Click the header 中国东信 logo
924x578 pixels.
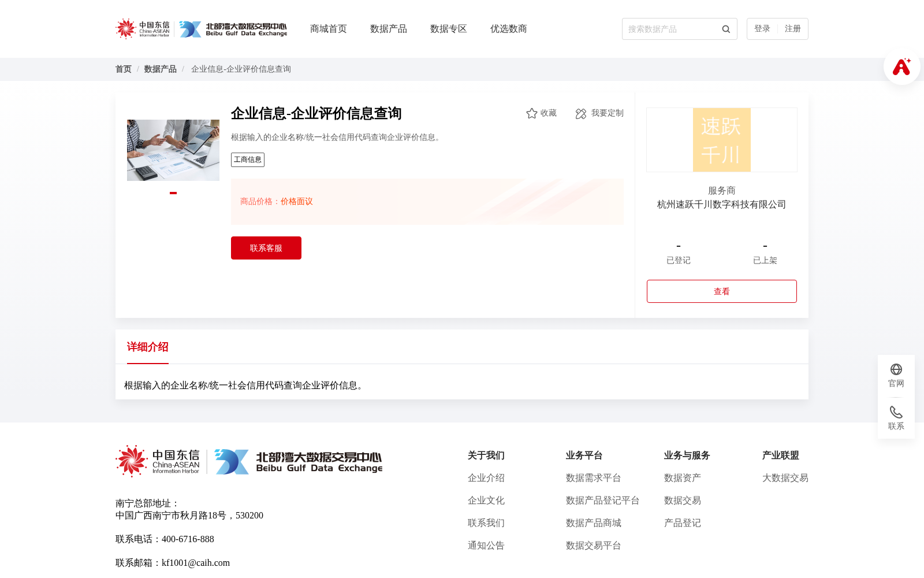143,29
